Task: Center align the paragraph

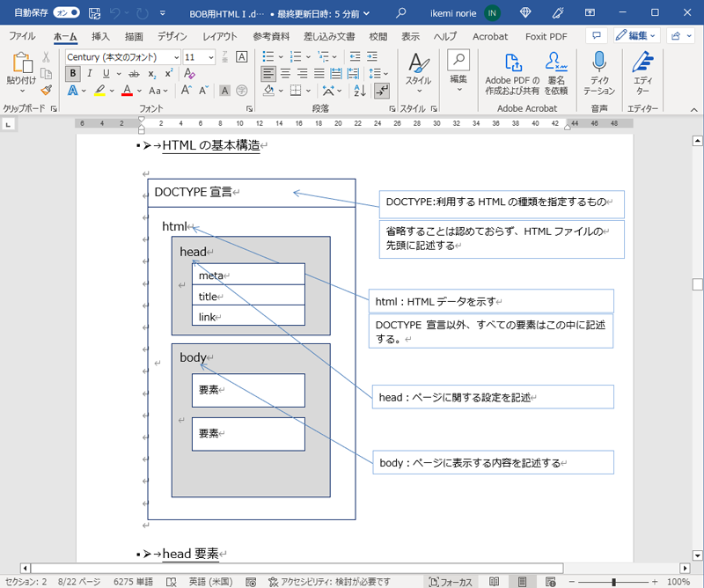Action: tap(285, 74)
